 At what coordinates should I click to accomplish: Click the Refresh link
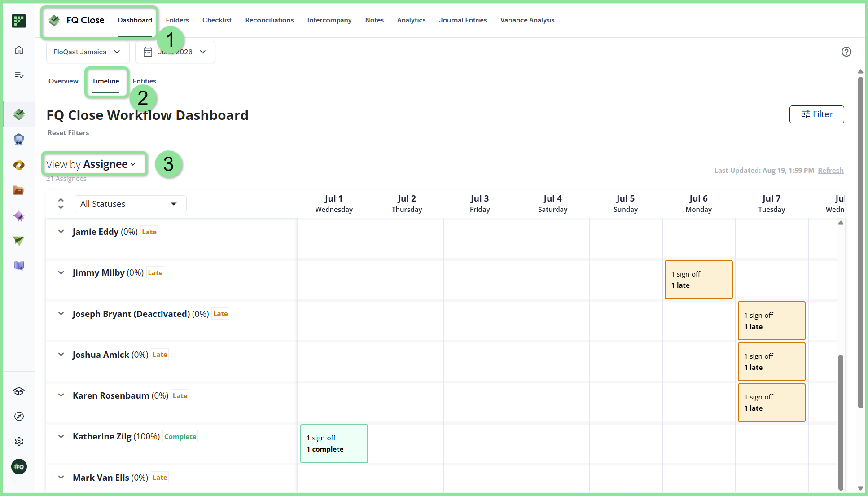831,171
